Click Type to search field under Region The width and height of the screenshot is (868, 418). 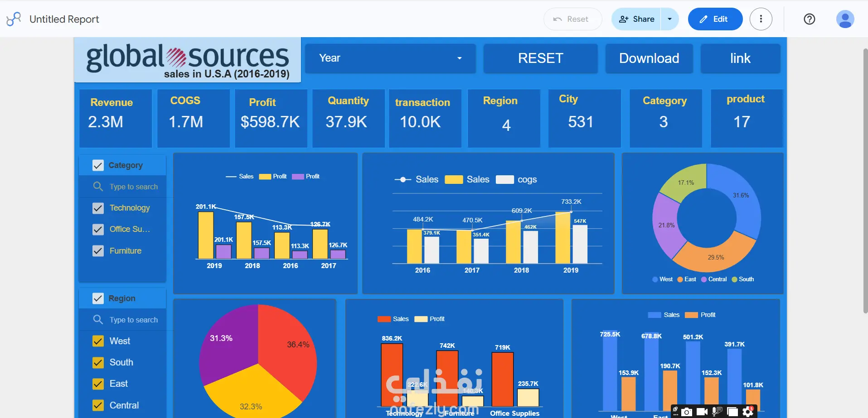point(133,320)
